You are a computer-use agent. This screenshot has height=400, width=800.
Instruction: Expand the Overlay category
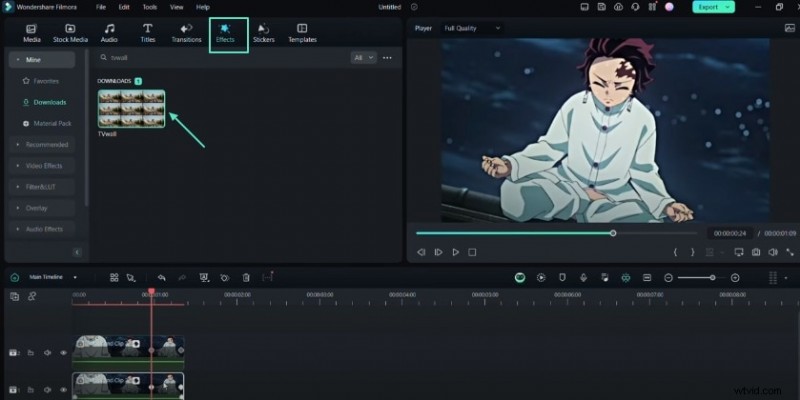tap(42, 208)
